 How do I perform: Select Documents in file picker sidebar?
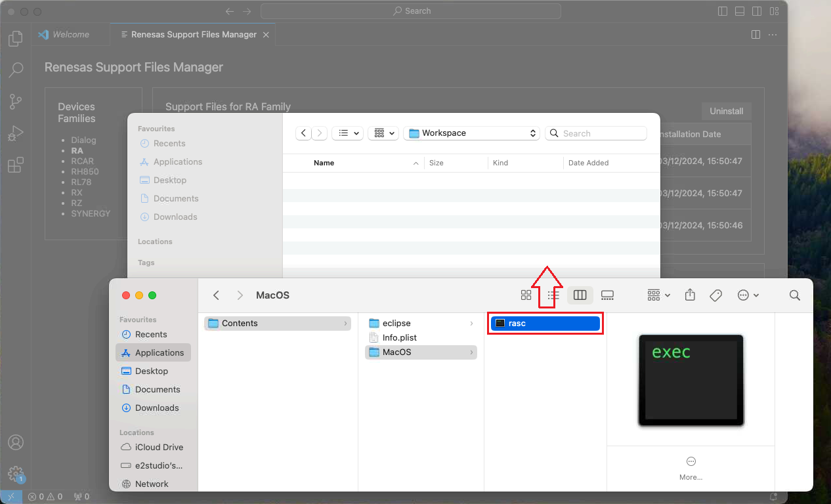pyautogui.click(x=169, y=198)
